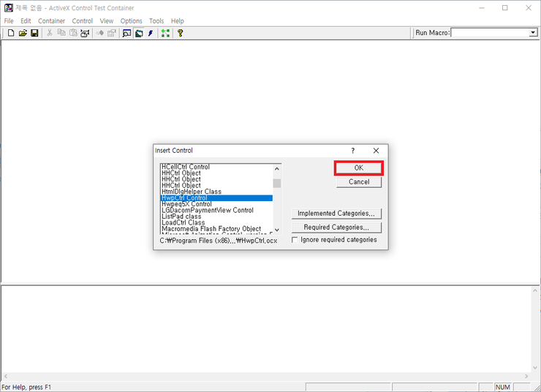Open the Container menu
The image size is (541, 392).
[51, 21]
